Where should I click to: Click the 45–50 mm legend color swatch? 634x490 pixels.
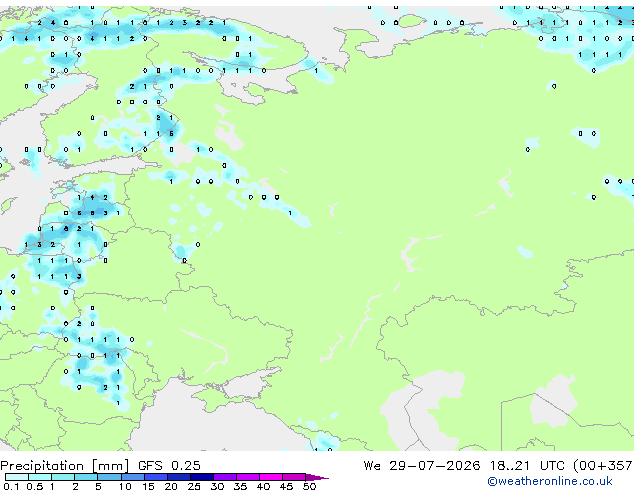294,477
